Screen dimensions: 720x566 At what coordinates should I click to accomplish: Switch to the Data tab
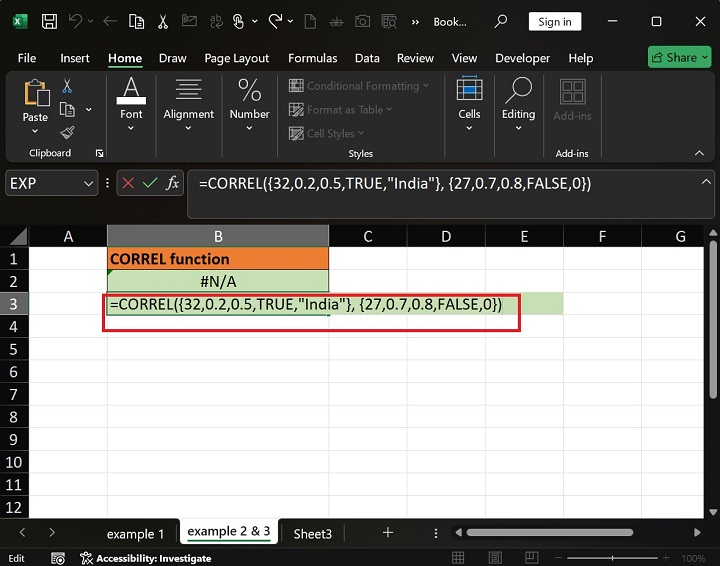click(367, 58)
